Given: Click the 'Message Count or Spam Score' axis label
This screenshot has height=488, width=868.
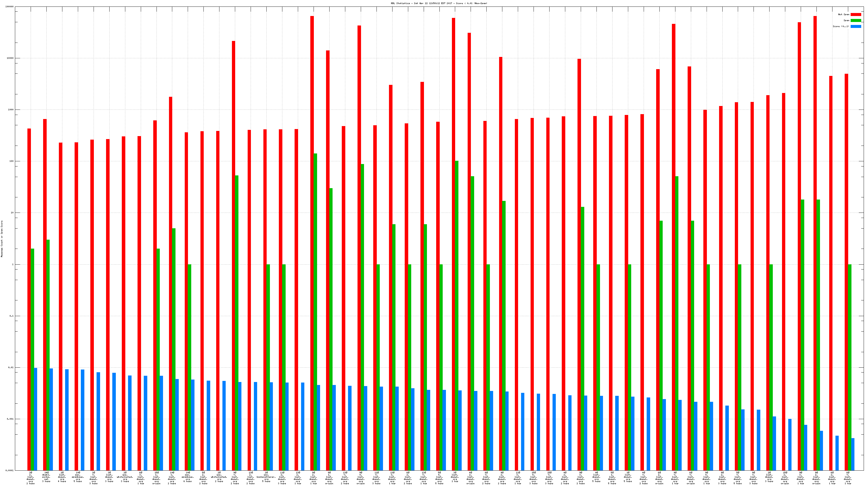Looking at the screenshot, I should pos(2,239).
